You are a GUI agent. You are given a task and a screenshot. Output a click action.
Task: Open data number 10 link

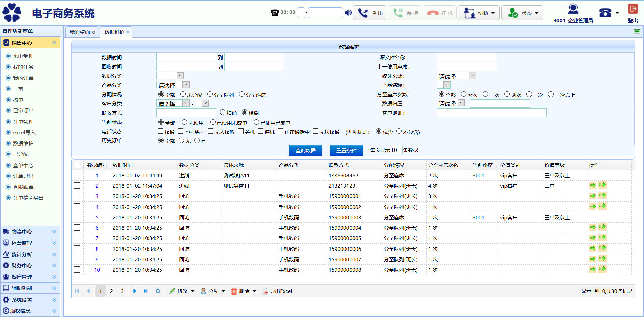(97, 270)
